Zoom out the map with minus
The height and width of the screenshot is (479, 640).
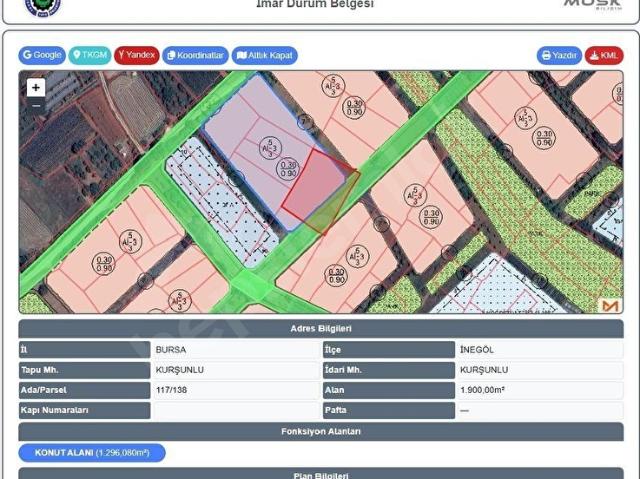click(x=36, y=106)
